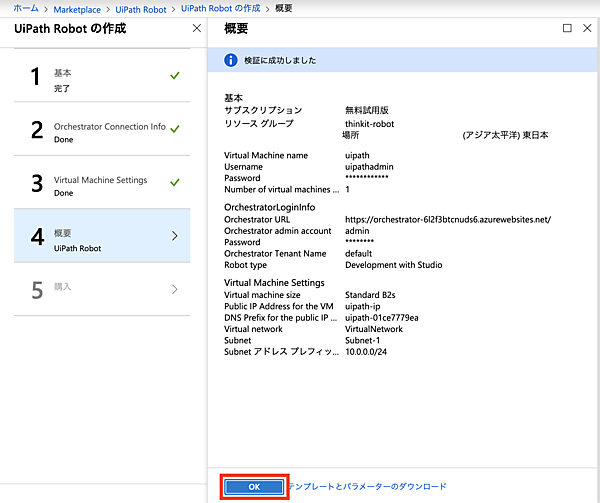
Task: Expand the 概要 step chevron arrow
Action: click(x=175, y=236)
